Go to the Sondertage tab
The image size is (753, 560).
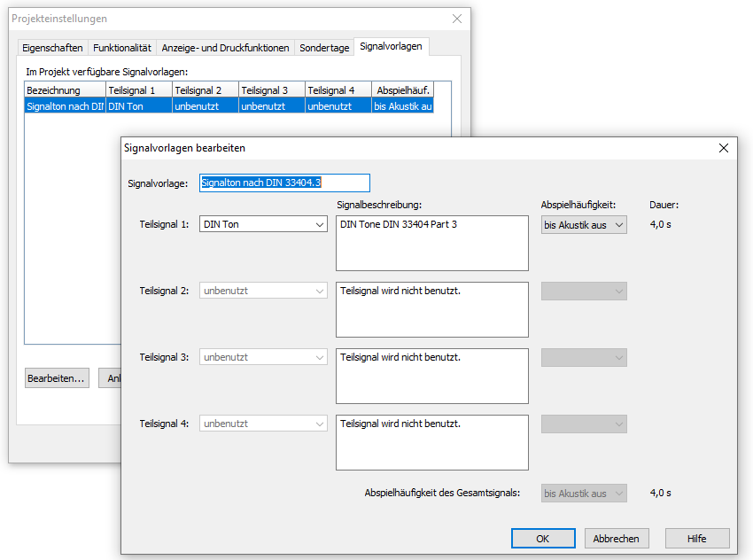pyautogui.click(x=323, y=48)
